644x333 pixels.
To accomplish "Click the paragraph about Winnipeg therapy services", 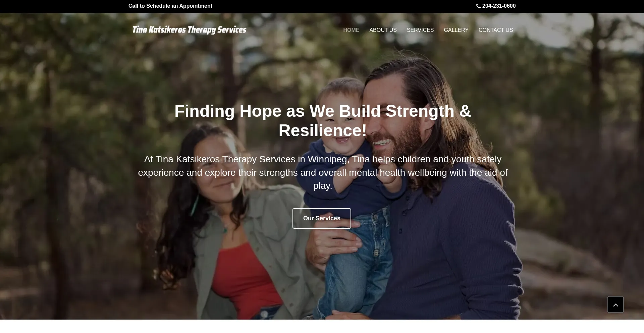I will coord(323,172).
